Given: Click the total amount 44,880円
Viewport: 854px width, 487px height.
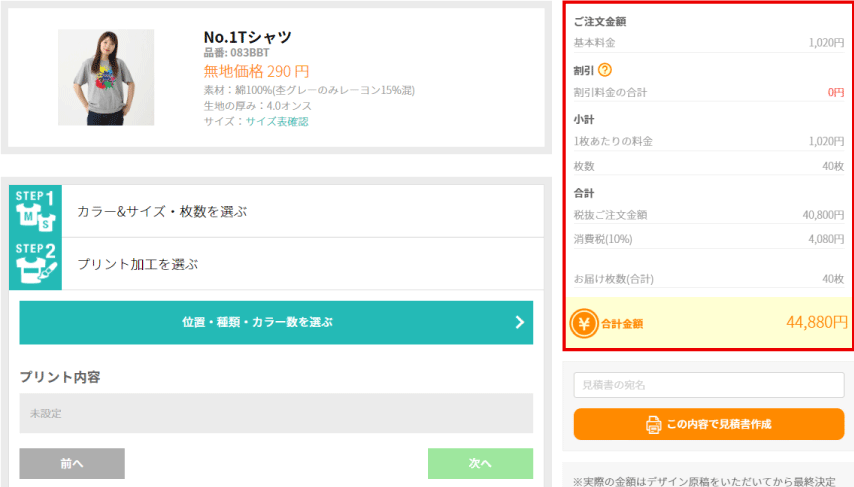Looking at the screenshot, I should click(816, 322).
